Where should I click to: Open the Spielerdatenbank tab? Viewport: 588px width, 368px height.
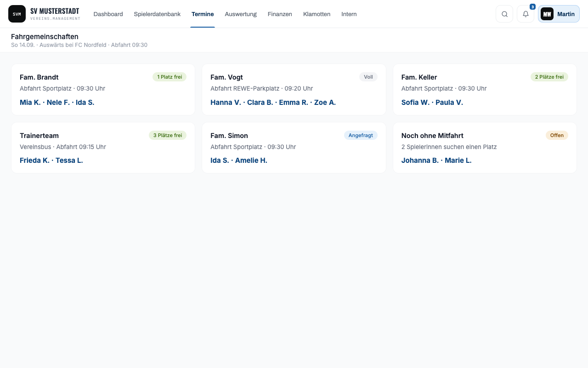coord(157,14)
